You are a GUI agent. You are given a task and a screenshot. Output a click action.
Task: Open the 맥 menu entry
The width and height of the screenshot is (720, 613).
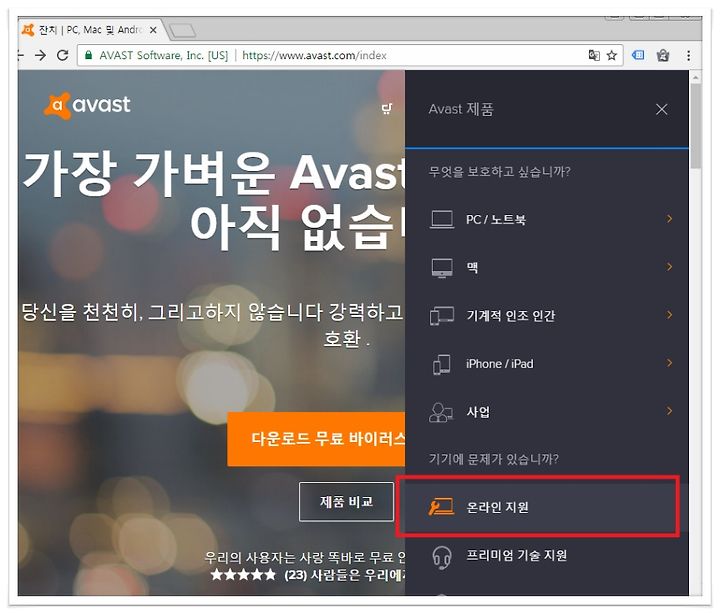(546, 267)
